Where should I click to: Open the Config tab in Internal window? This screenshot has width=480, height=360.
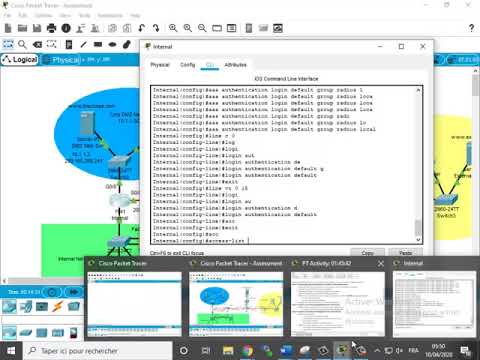[187, 65]
